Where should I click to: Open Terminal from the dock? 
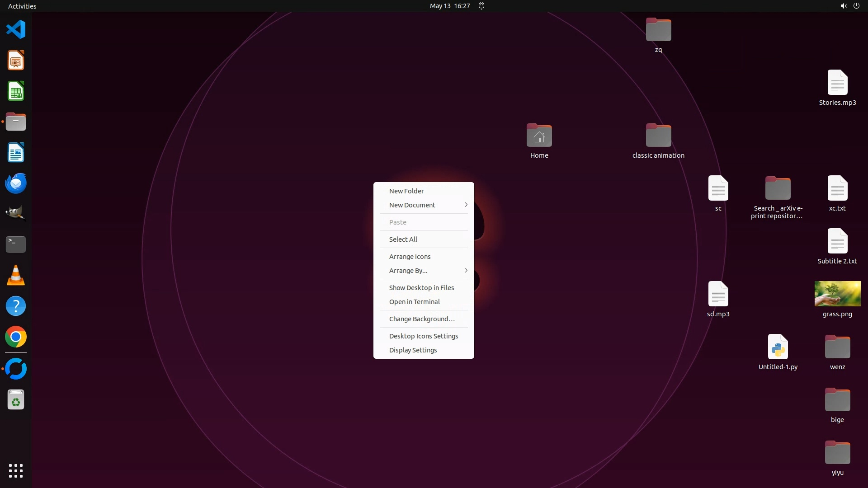pos(16,244)
